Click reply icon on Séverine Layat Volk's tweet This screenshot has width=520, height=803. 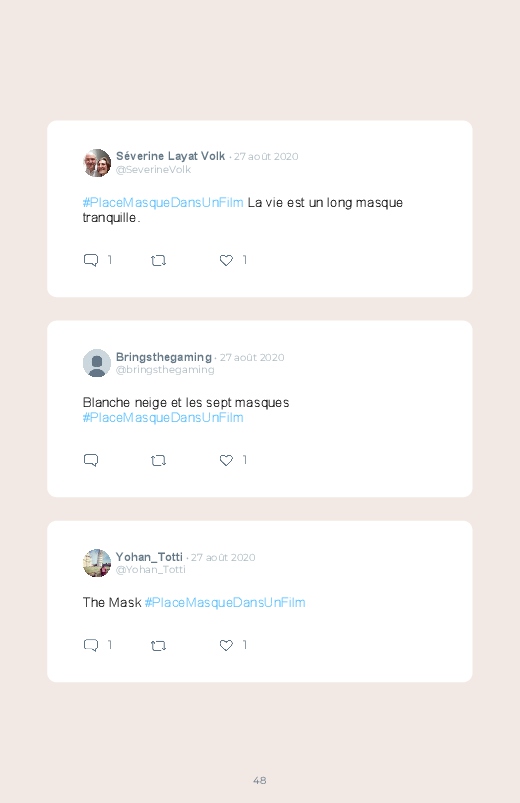pyautogui.click(x=91, y=260)
